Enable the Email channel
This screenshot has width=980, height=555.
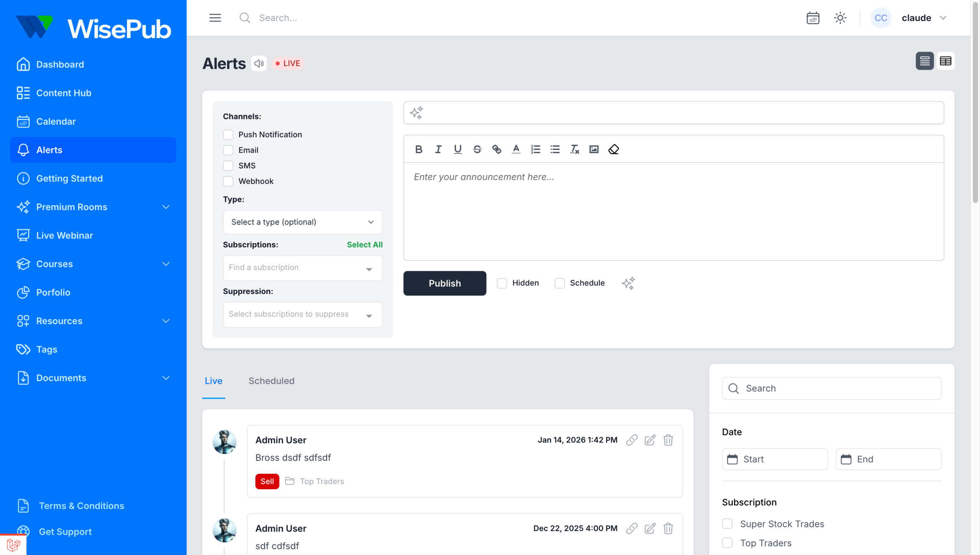point(228,150)
